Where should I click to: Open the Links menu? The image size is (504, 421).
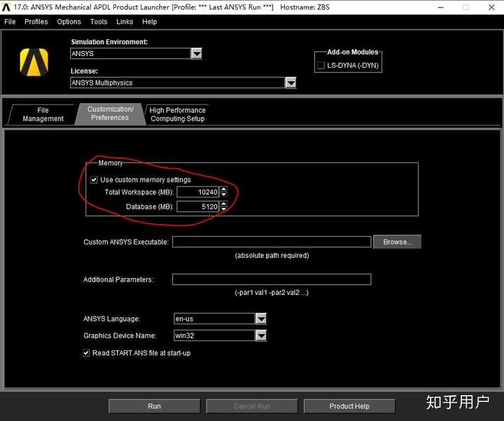[125, 22]
